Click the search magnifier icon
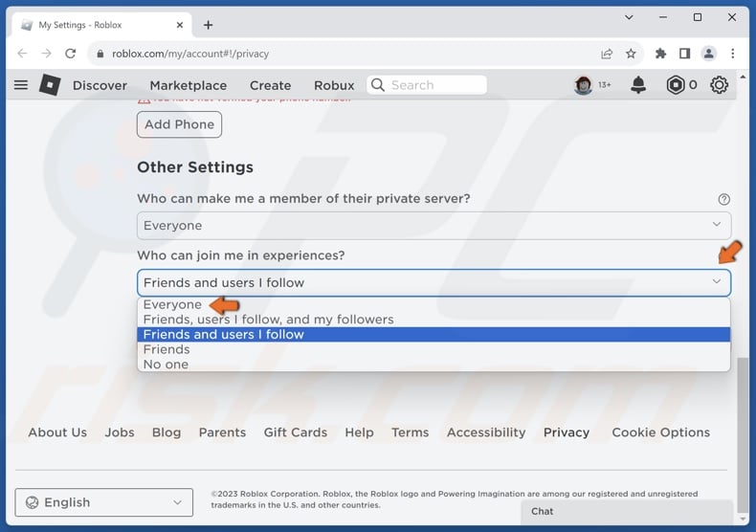Viewport: 756px width, 532px height. pos(378,85)
